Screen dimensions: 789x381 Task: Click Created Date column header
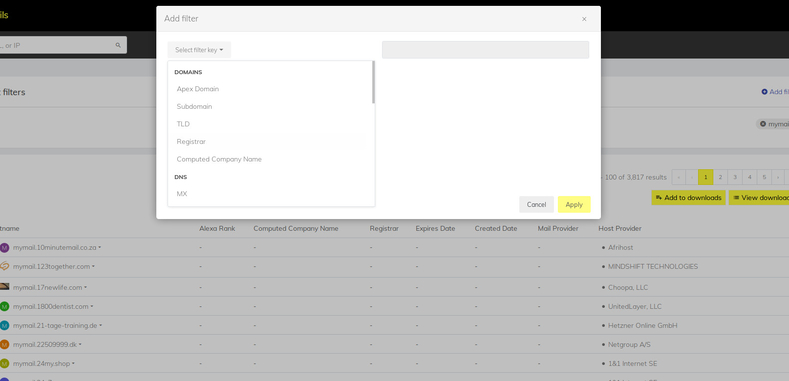pyautogui.click(x=496, y=228)
